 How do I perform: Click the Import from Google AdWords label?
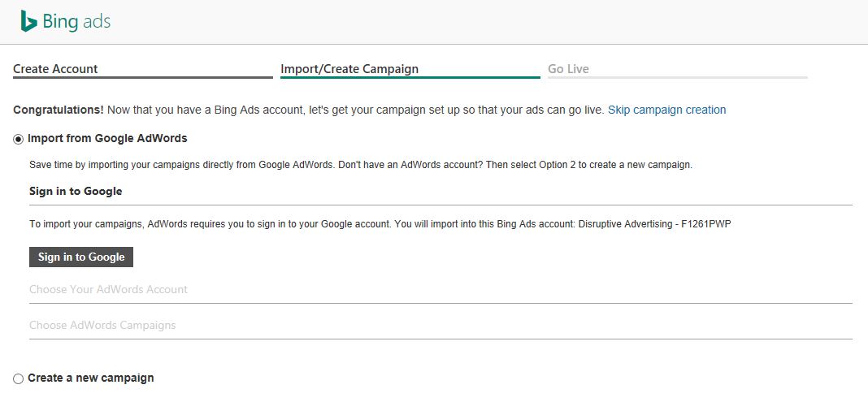click(107, 138)
